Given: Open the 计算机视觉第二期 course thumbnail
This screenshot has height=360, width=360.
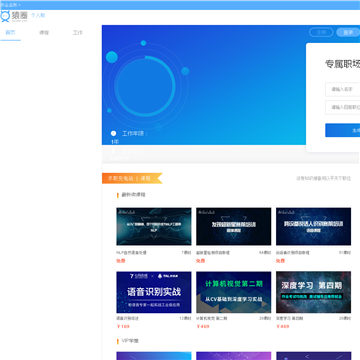Looking at the screenshot, I should click(234, 292).
